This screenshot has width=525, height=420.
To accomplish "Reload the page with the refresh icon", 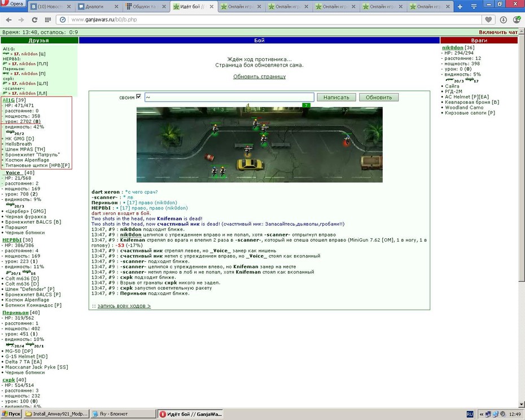I will click(x=34, y=20).
